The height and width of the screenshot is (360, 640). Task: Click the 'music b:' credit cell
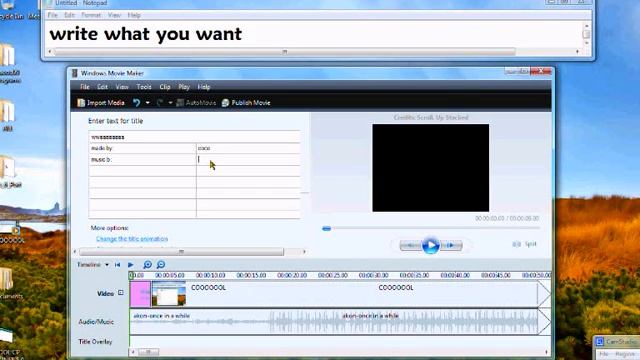(142, 160)
